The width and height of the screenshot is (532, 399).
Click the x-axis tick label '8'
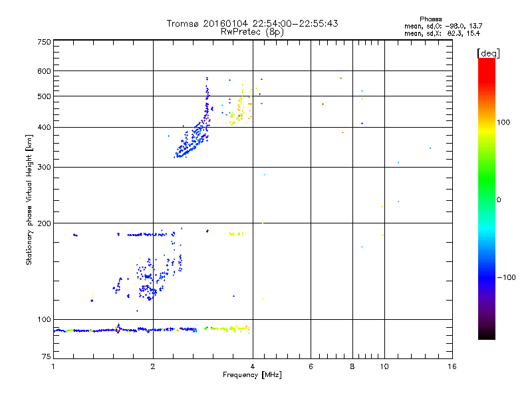click(352, 366)
